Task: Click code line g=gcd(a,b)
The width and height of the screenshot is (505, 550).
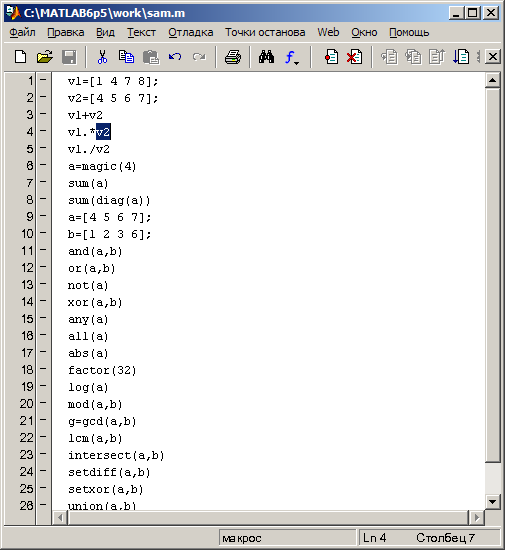Action: click(102, 421)
